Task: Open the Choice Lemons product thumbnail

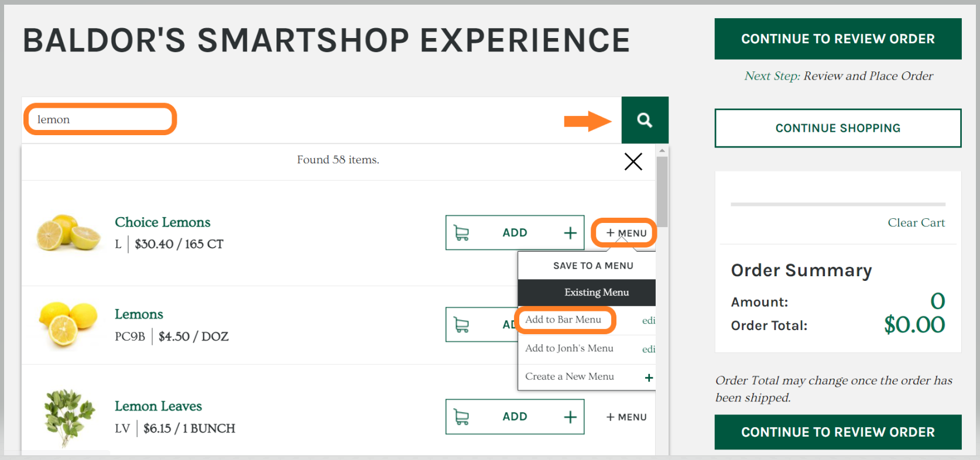Action: point(68,232)
